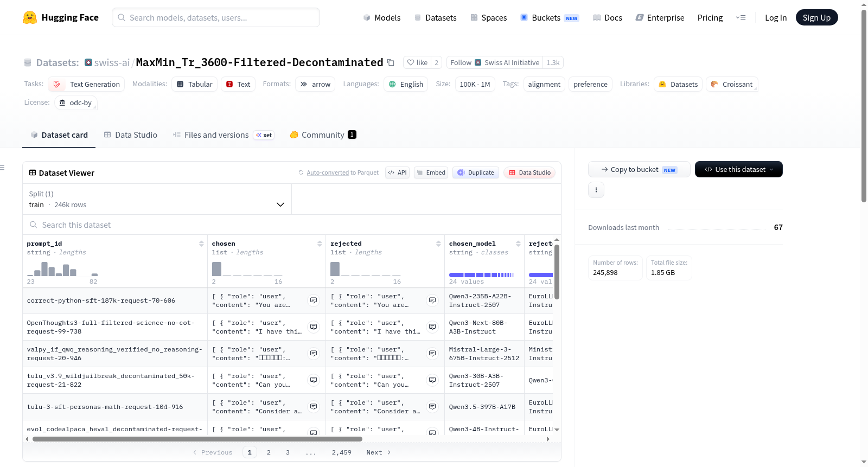Click the Sign Up button
Viewport: 868px width, 467px height.
[x=816, y=18]
